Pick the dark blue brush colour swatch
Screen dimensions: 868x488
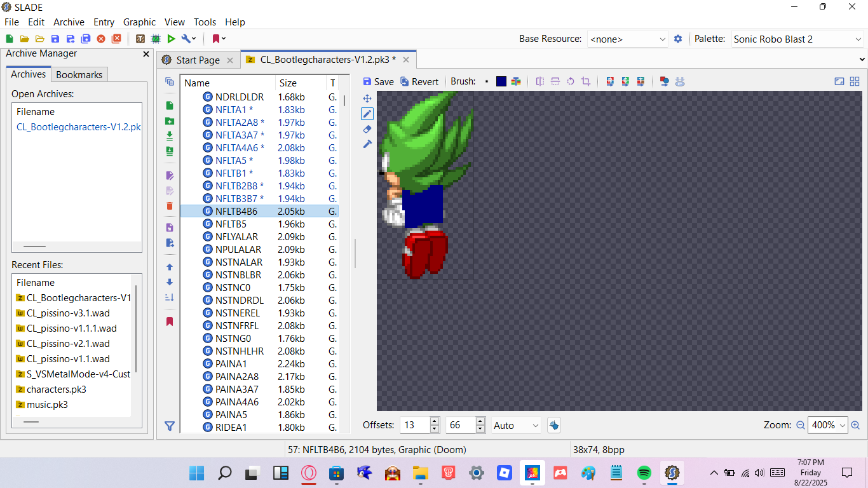click(x=501, y=81)
